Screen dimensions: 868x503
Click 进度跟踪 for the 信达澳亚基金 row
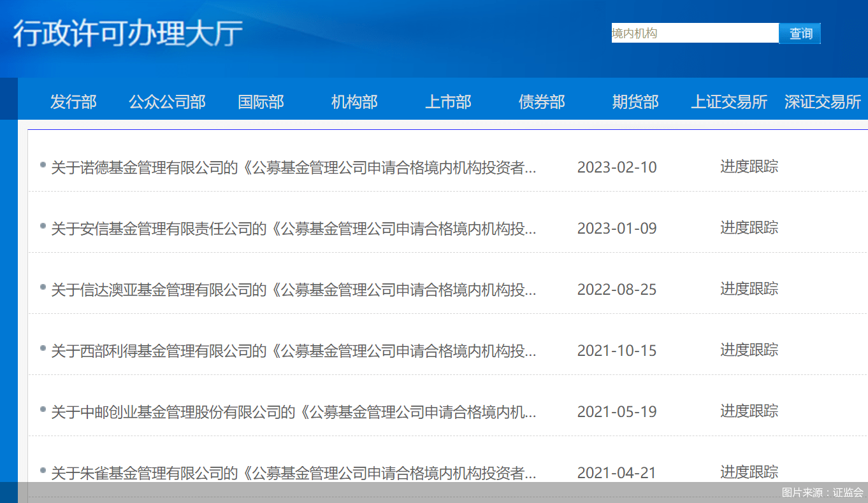point(749,289)
